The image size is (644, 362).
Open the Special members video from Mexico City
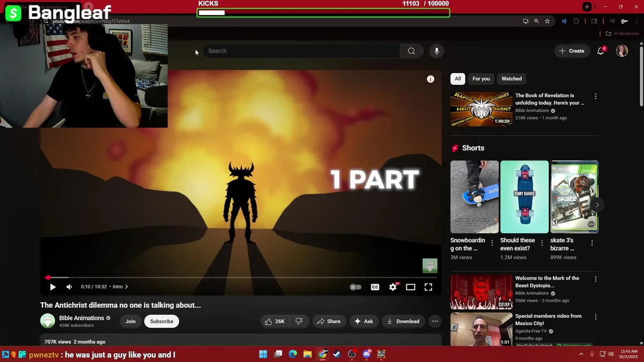click(x=481, y=329)
